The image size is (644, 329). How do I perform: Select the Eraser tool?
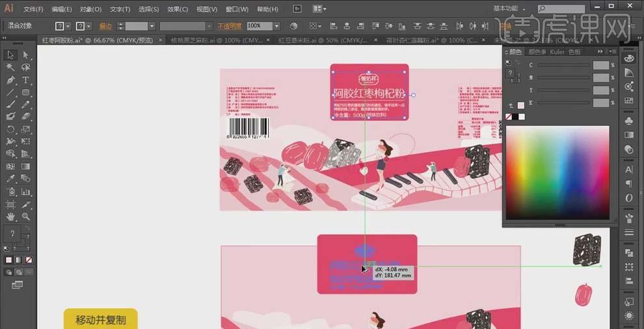point(25,116)
